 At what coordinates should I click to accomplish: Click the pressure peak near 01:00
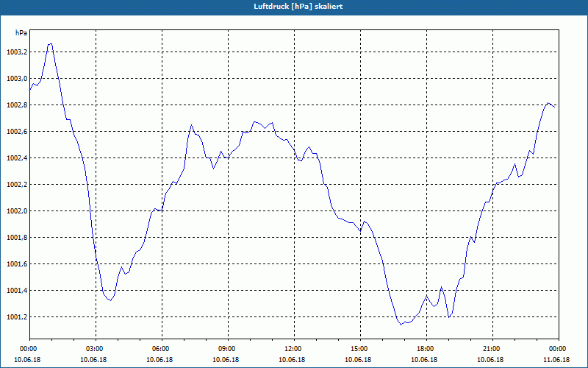(50, 44)
